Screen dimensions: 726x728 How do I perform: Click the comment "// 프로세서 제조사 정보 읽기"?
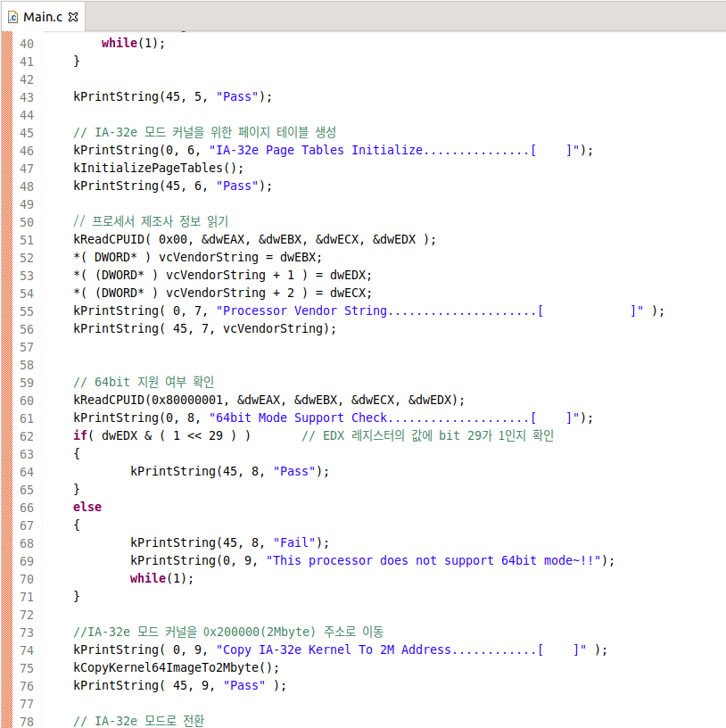pyautogui.click(x=151, y=221)
